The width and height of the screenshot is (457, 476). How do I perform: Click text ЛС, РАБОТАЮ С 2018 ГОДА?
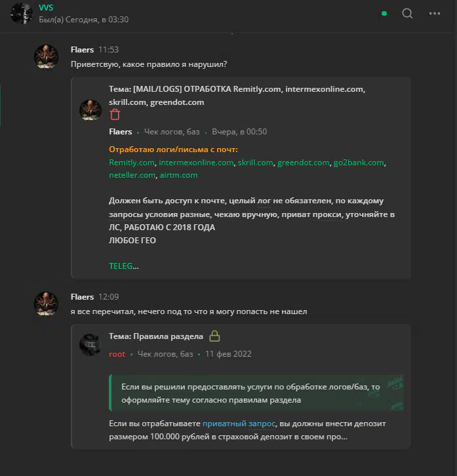pos(162,228)
